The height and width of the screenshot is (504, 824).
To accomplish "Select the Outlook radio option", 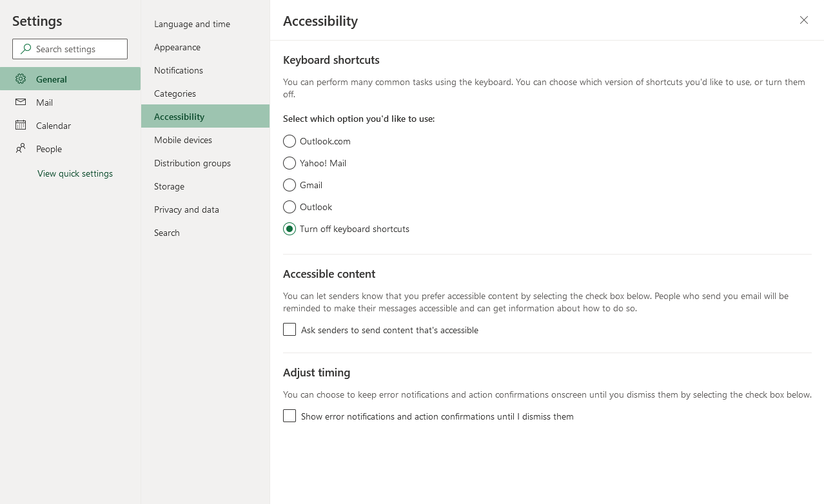I will click(x=289, y=207).
